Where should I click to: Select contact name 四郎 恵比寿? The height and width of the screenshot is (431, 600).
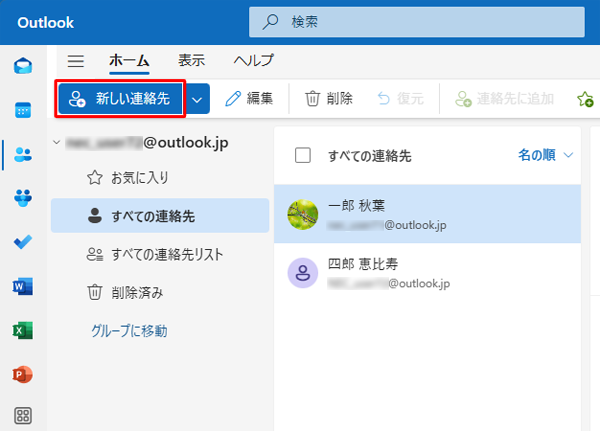point(363,264)
